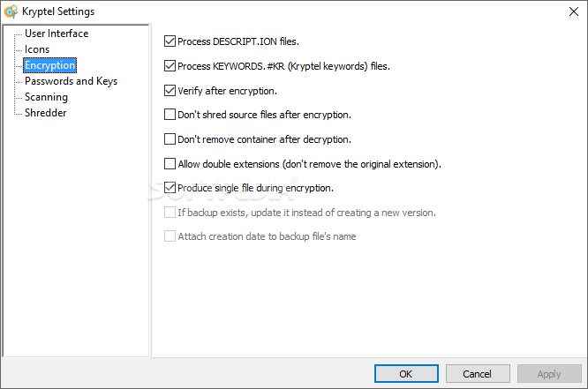588x389 pixels.
Task: Show the Shredder settings page
Action: point(45,113)
